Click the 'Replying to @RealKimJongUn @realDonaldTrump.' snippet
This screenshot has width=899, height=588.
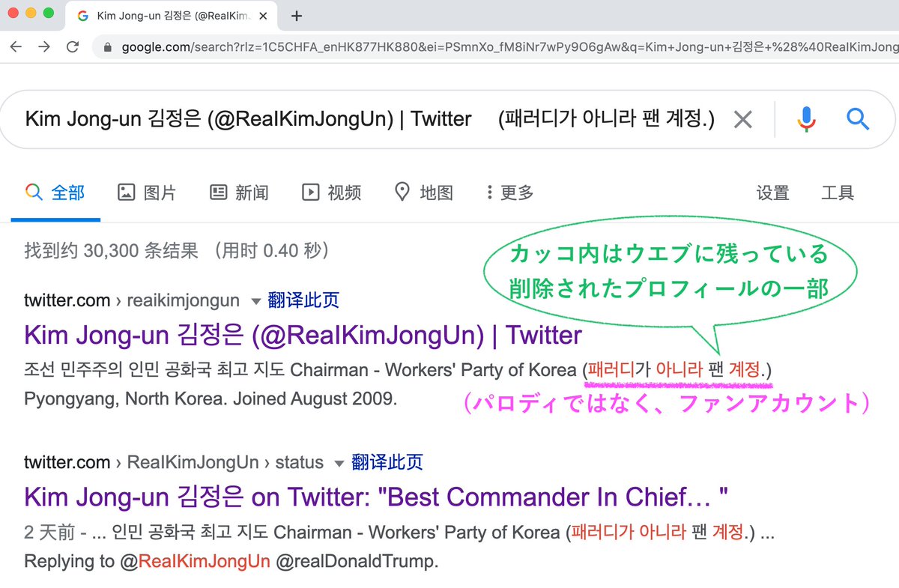[x=231, y=561]
